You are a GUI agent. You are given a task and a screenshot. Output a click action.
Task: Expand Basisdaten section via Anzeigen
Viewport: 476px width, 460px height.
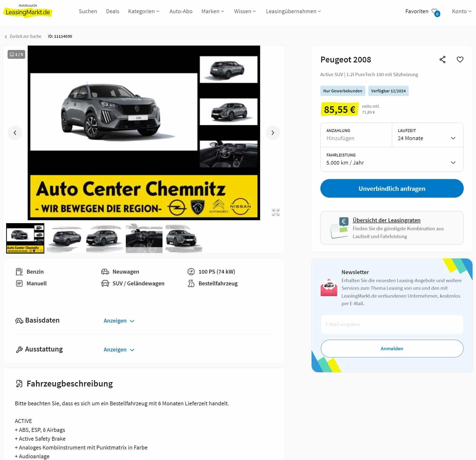(119, 321)
